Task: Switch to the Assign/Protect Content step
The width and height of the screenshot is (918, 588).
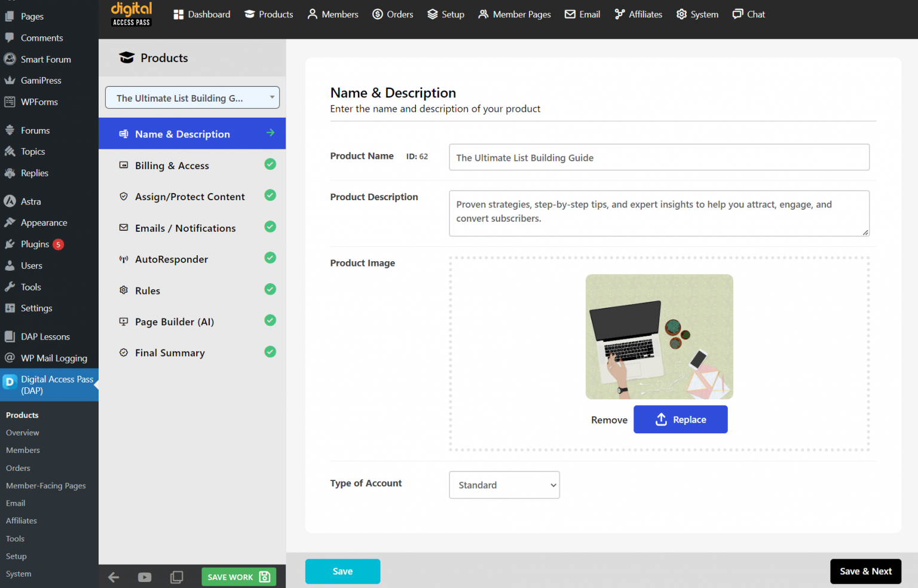Action: pos(190,196)
